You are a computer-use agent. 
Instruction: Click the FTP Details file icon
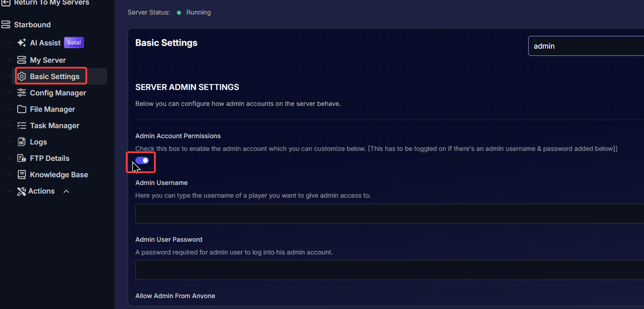coord(21,158)
